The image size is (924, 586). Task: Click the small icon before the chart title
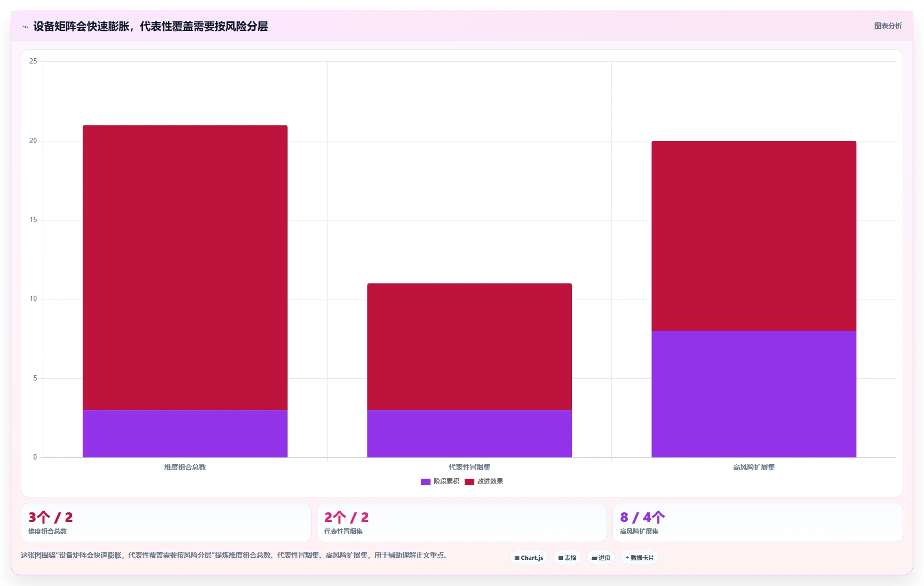(x=25, y=27)
